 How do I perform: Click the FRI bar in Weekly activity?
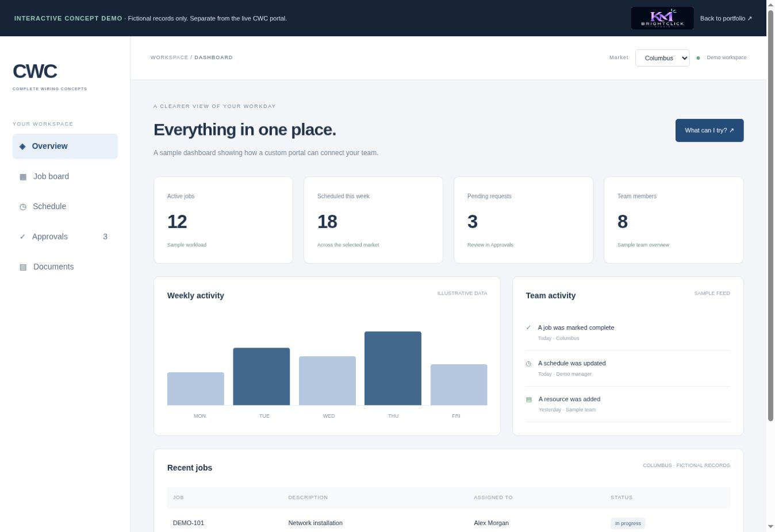pos(459,385)
